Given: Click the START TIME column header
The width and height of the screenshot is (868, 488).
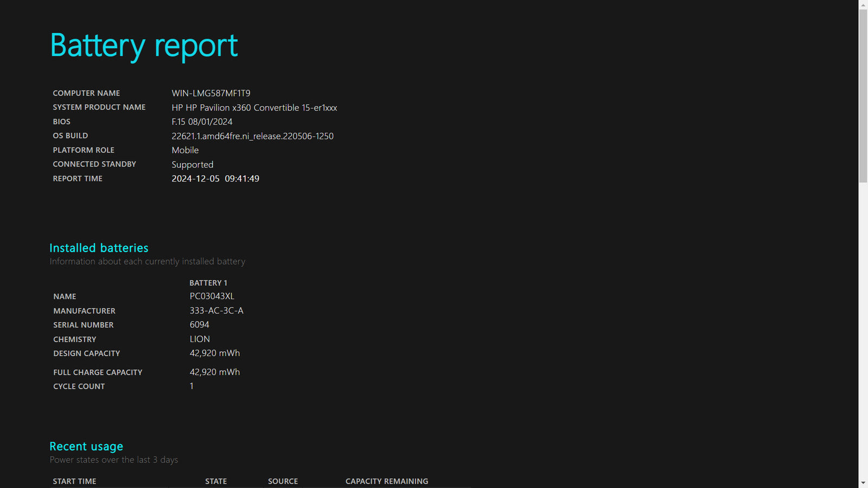Looking at the screenshot, I should pos(74,481).
